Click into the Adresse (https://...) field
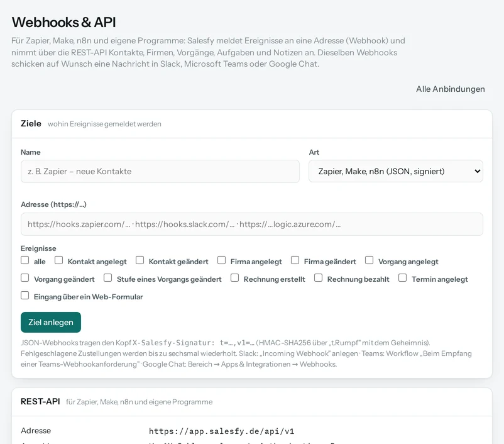Image resolution: width=504 pixels, height=444 pixels. pos(251,225)
